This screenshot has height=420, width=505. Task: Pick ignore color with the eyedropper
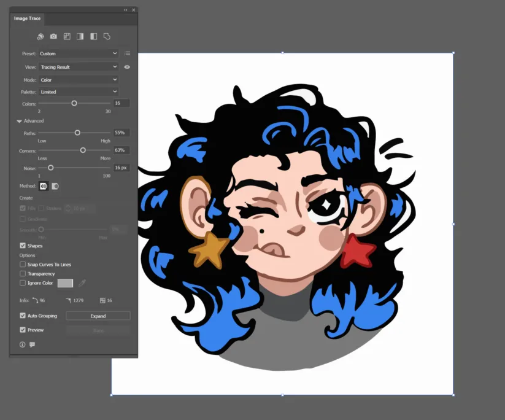coord(82,283)
